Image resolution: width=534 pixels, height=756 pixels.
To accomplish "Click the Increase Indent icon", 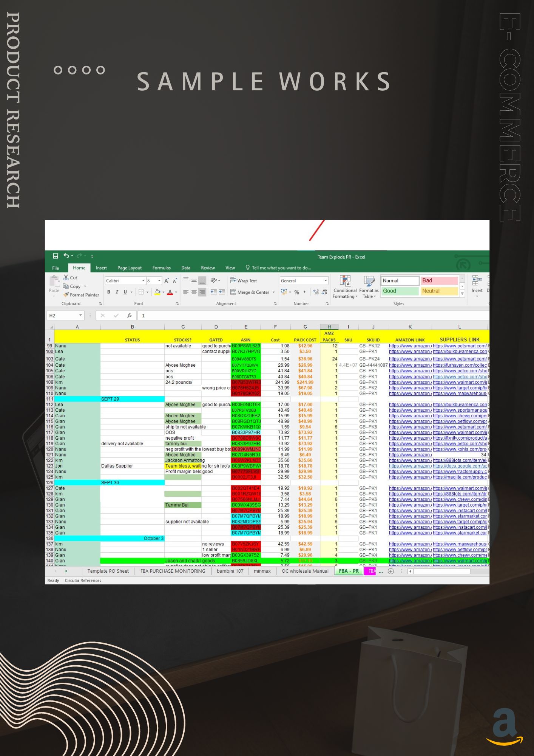I will point(222,292).
